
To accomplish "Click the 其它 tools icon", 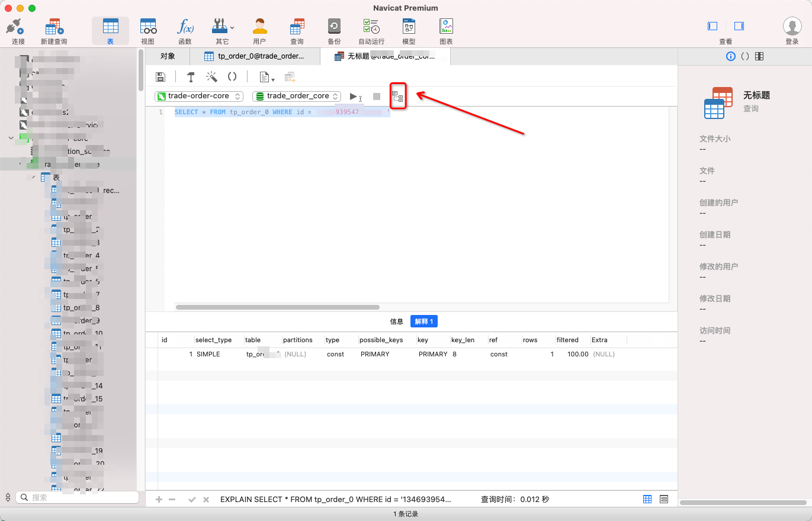I will pos(219,27).
